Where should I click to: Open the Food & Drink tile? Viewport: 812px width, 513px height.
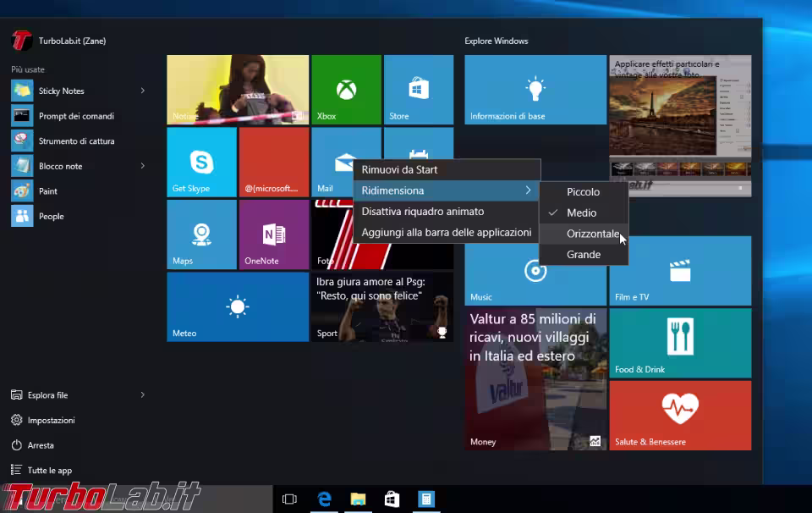pos(680,343)
